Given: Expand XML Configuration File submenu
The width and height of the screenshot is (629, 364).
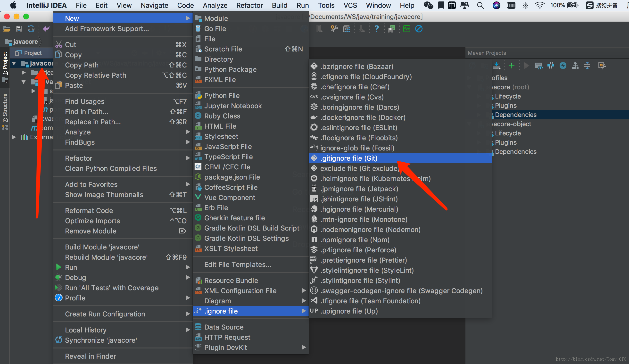Looking at the screenshot, I should coord(251,291).
